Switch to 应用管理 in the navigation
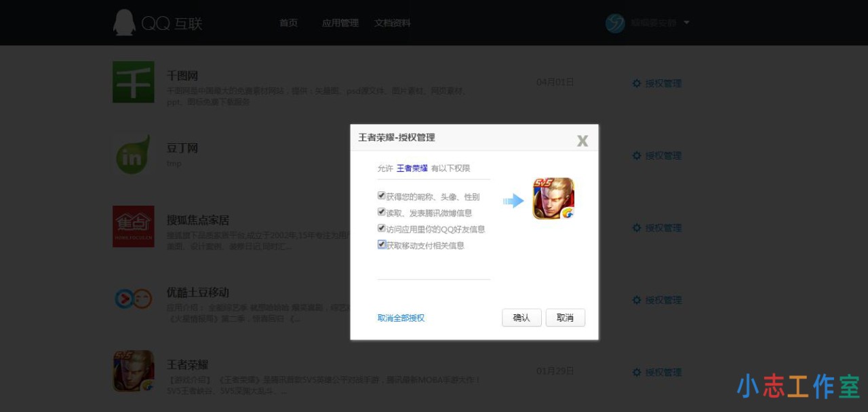868x412 pixels. [340, 22]
